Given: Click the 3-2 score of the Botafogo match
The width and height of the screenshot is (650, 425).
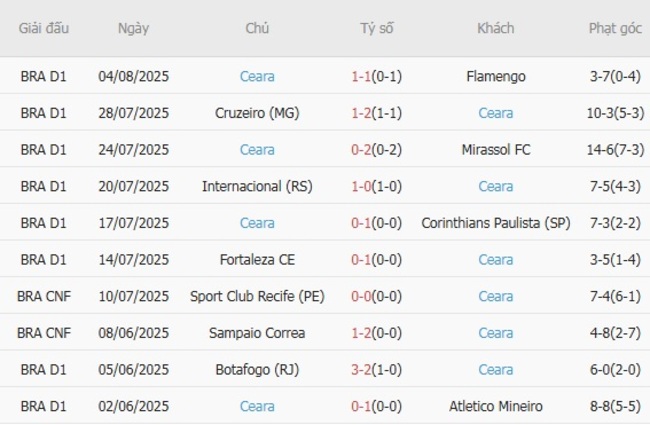Looking at the screenshot, I should point(361,370).
